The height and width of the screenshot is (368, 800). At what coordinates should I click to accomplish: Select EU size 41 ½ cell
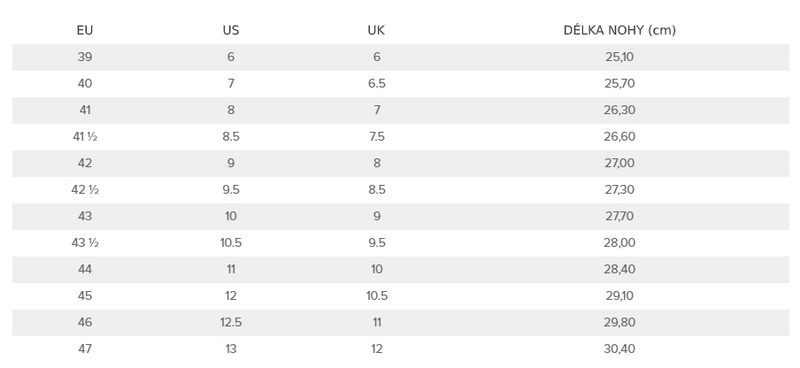tap(85, 137)
